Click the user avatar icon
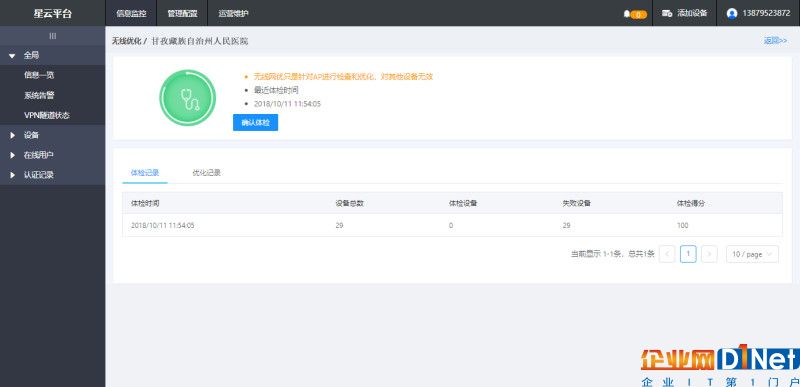 click(732, 13)
